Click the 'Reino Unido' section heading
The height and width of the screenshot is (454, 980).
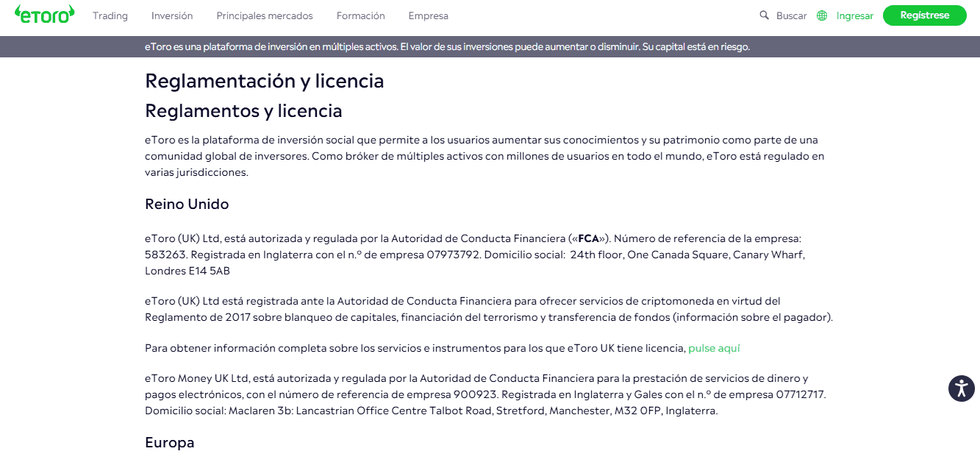tap(187, 204)
